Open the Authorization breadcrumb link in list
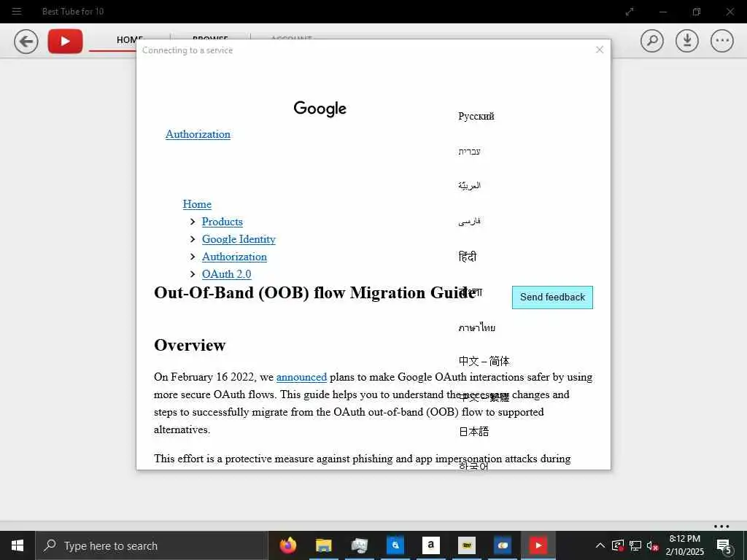The width and height of the screenshot is (747, 560). click(x=234, y=257)
